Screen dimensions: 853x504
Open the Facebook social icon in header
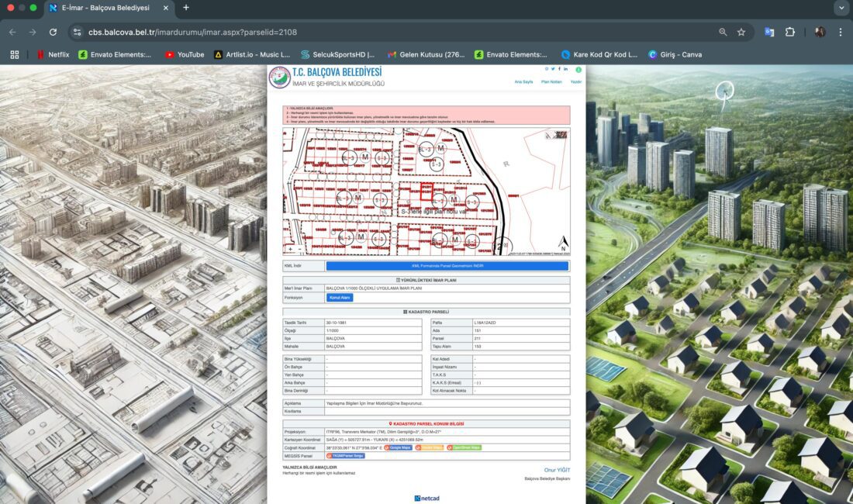[x=559, y=69]
